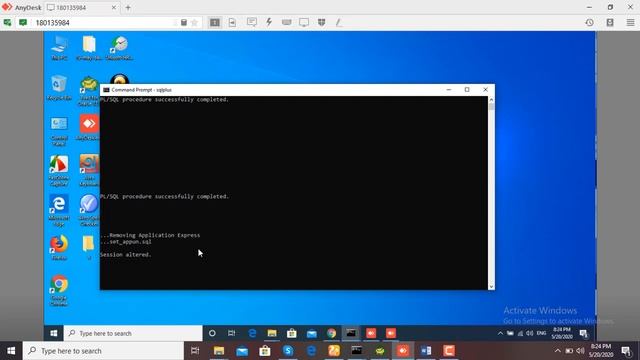Switch to the 180135984 session tab

point(81,7)
